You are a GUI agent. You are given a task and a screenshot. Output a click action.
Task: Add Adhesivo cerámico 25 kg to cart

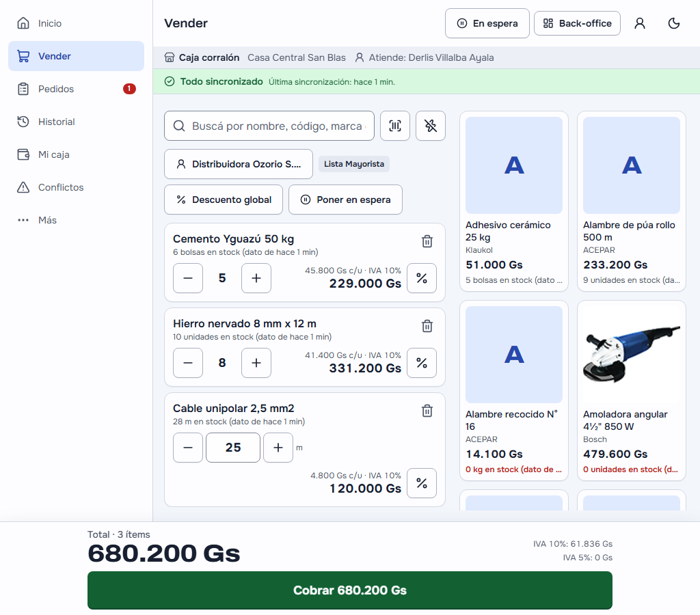point(514,202)
